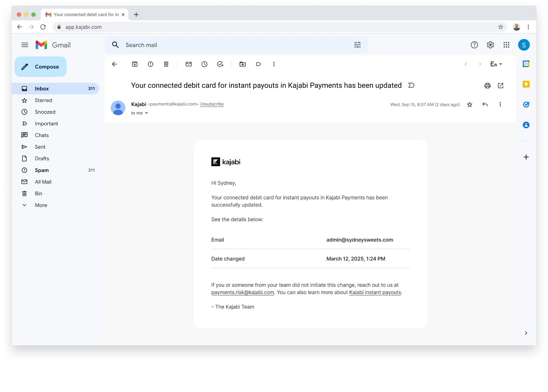Click the Unsubscribe link

coord(212,104)
